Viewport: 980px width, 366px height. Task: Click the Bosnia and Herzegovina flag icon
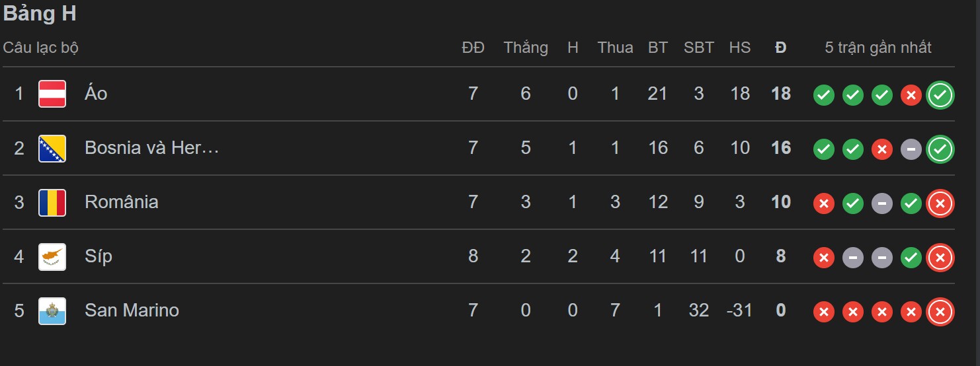52,148
